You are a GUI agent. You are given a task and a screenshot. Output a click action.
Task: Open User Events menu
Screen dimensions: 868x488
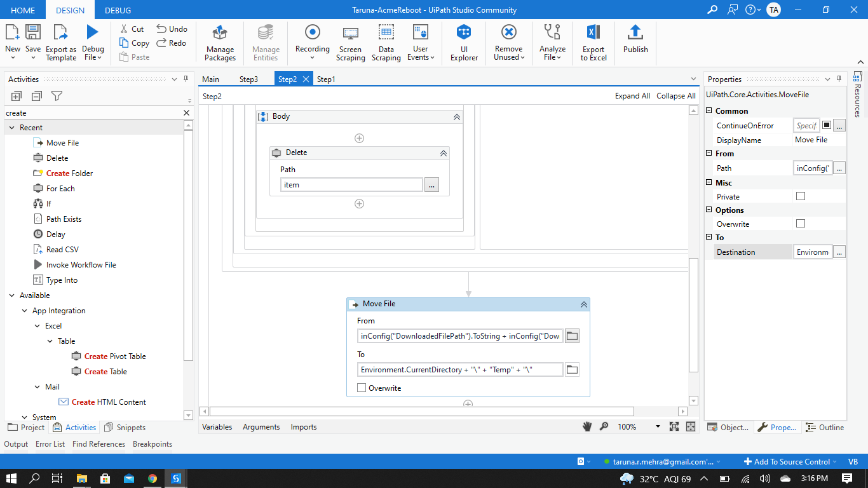coord(421,43)
